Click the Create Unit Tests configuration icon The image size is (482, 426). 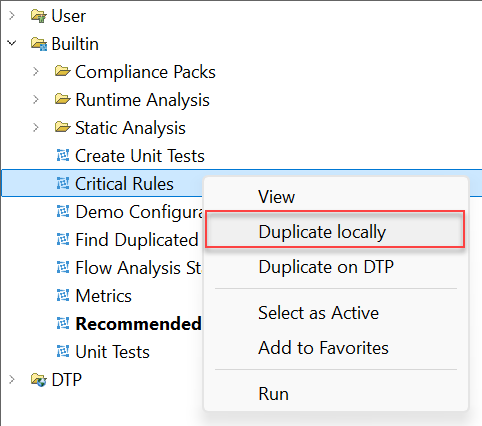63,155
